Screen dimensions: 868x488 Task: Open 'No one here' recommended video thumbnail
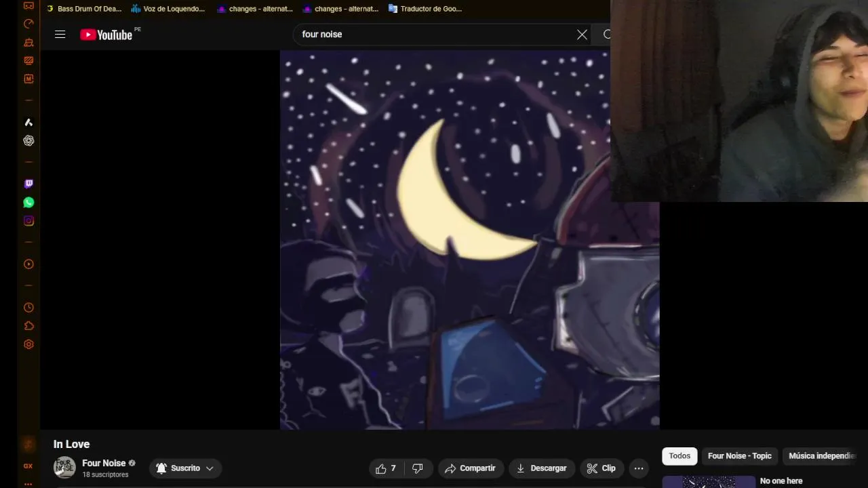(709, 482)
